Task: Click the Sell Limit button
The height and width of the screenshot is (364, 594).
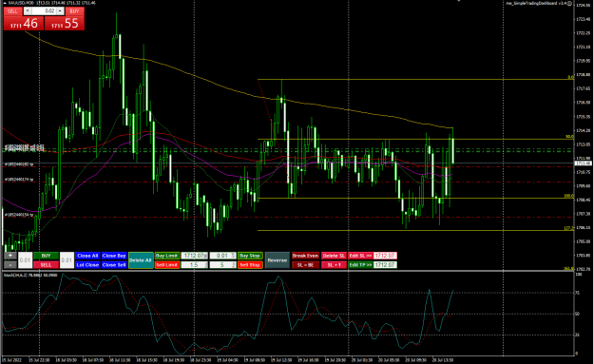Action: click(x=166, y=265)
